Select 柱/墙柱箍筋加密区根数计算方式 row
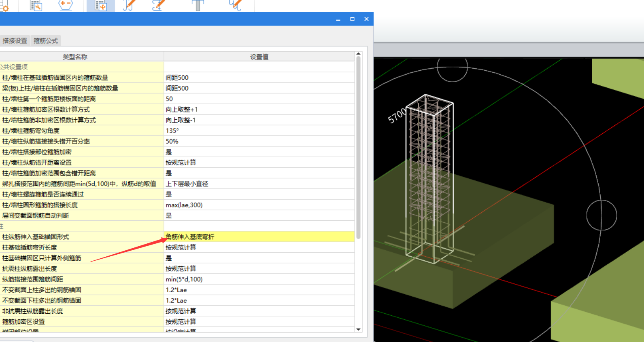This screenshot has width=644, height=342. click(x=82, y=110)
